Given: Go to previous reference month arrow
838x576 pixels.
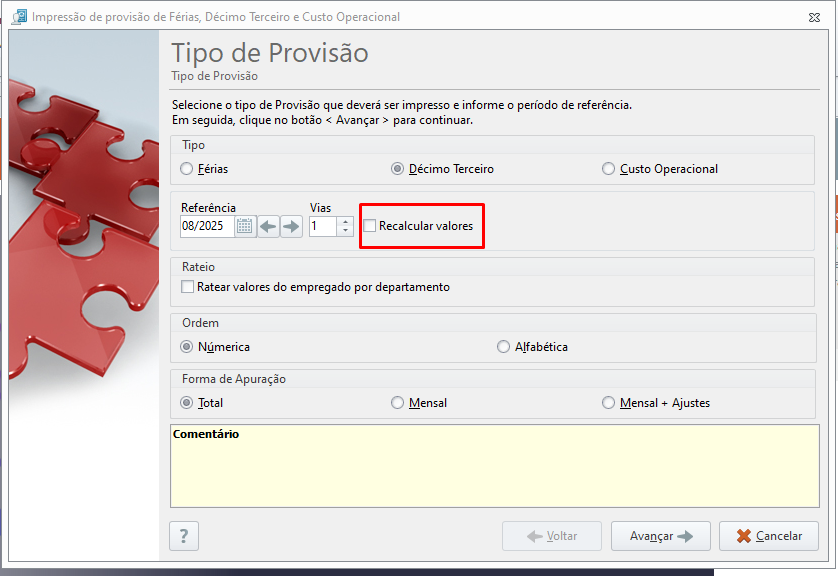Looking at the screenshot, I should click(268, 226).
